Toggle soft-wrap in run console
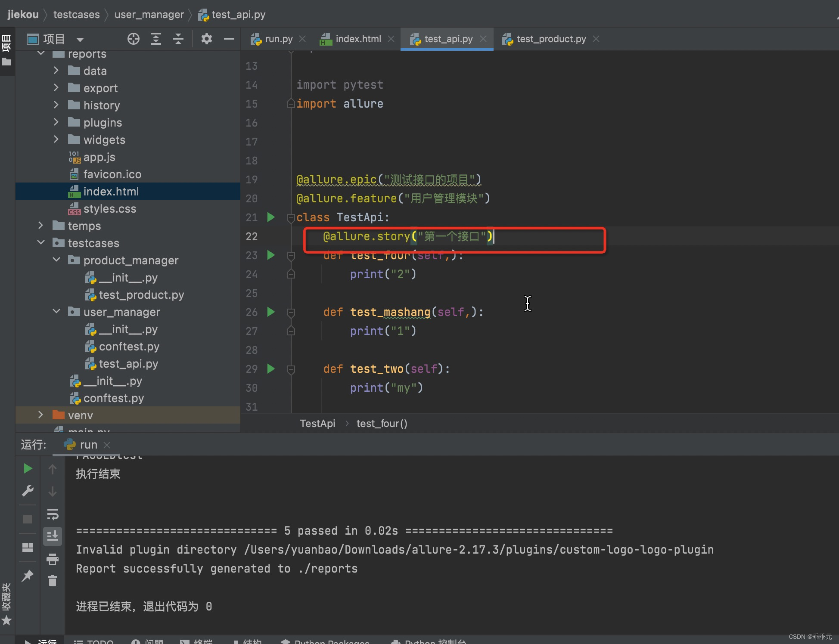Image resolution: width=839 pixels, height=644 pixels. point(53,514)
